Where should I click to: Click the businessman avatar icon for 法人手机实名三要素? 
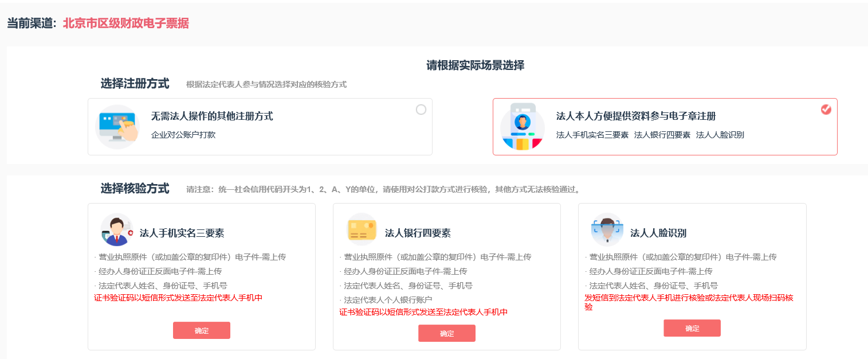tap(117, 231)
